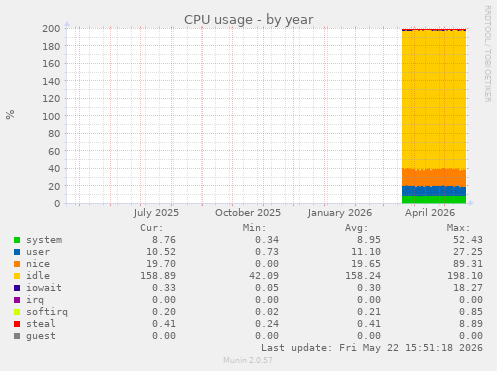Screen dimensions: 497x371
Task: Click iowait max value 18.27
Action: pos(468,288)
